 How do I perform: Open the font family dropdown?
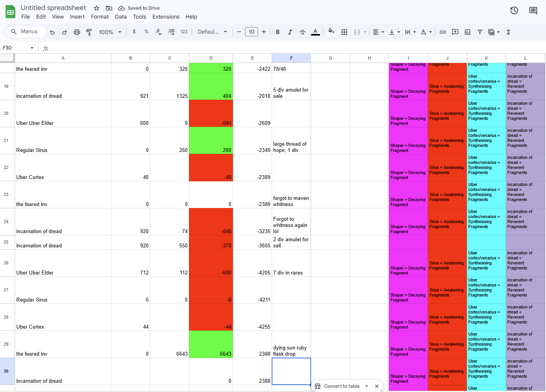coord(212,32)
